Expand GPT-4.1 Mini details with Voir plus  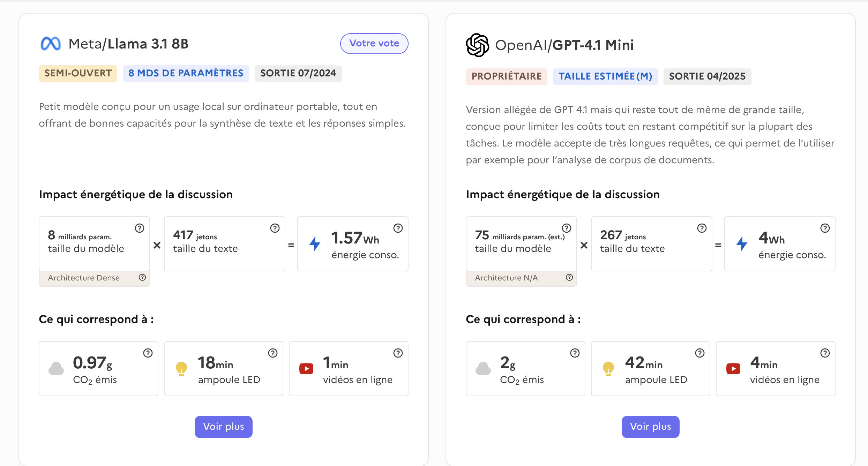650,427
